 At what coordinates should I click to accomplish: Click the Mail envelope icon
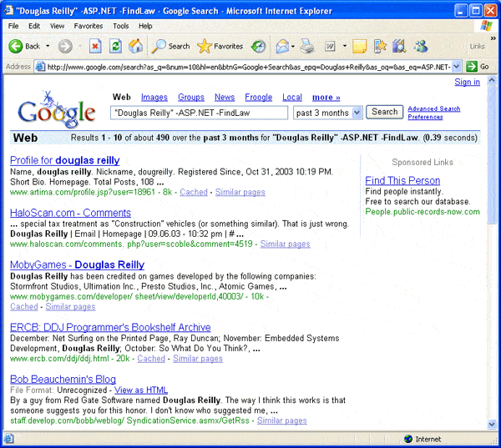coord(282,47)
